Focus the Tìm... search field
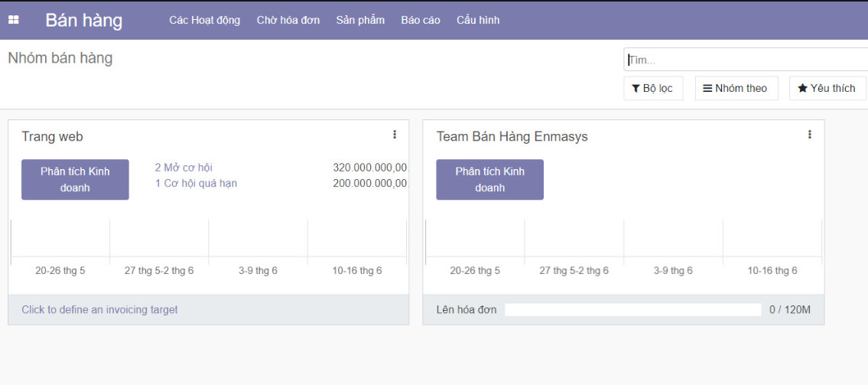Viewport: 868px width, 385px height. 746,60
